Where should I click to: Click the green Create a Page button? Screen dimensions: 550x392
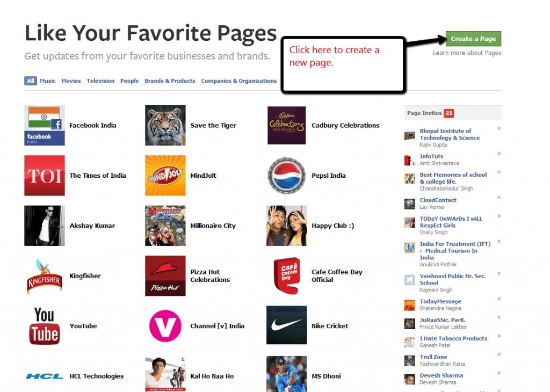pos(473,38)
